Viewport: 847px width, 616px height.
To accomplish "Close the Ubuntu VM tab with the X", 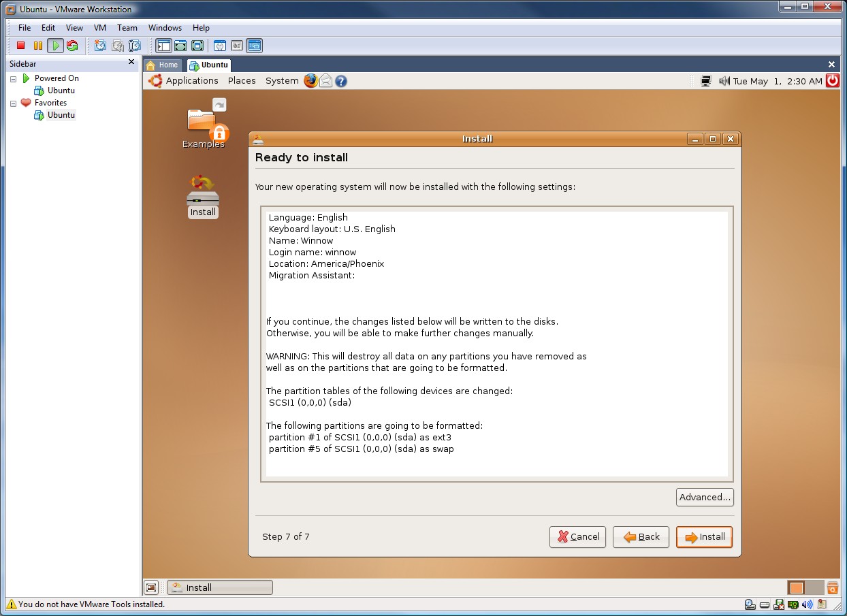I will pyautogui.click(x=831, y=65).
